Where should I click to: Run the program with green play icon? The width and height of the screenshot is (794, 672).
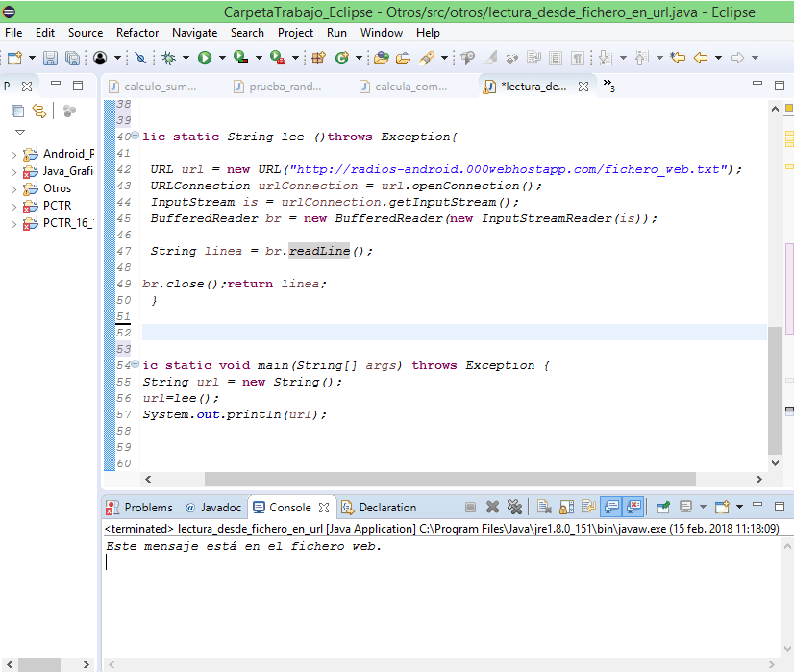(x=205, y=58)
